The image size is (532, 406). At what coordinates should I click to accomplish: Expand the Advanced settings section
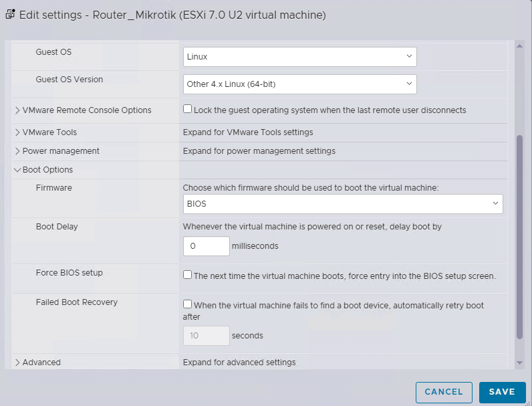tap(17, 363)
